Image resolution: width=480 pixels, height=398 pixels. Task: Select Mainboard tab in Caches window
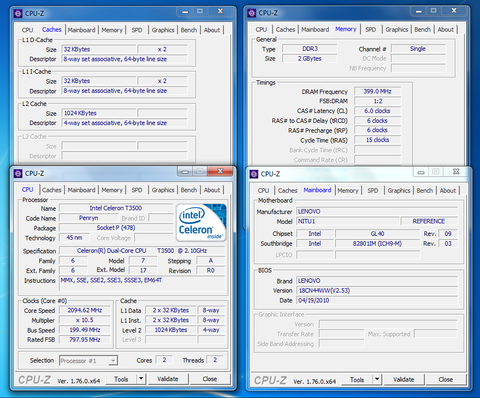[x=81, y=30]
